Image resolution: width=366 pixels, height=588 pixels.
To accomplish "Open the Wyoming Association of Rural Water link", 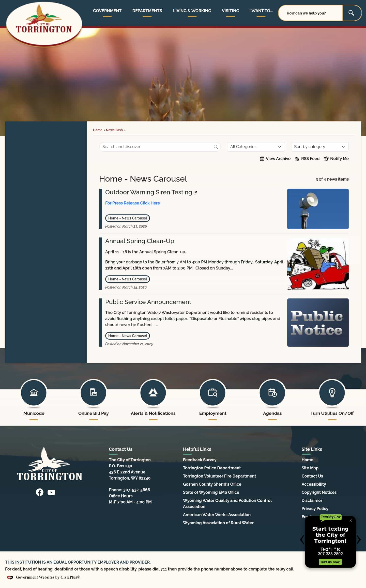I will (218, 523).
